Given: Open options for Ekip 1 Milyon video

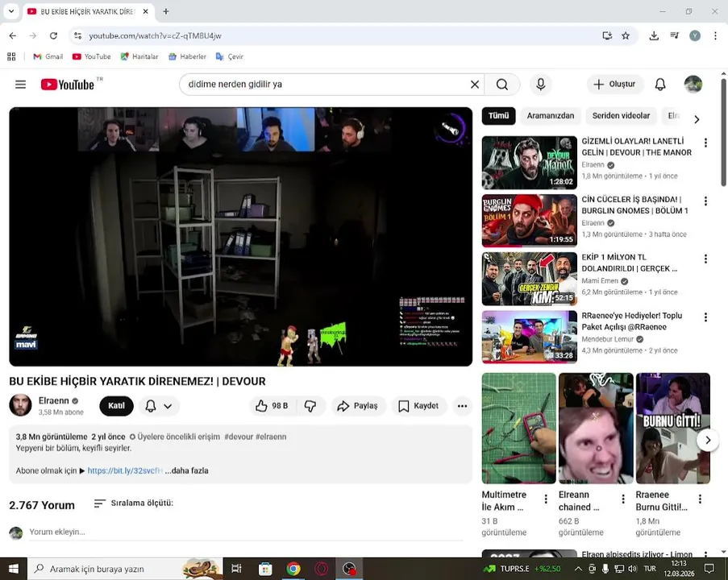Looking at the screenshot, I should 705,259.
